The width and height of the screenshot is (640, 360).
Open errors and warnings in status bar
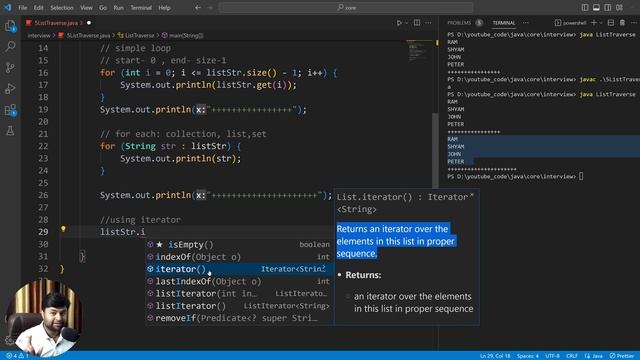coord(17,356)
